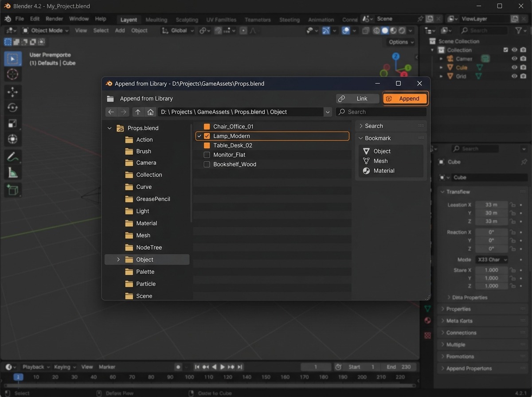The image size is (532, 397).
Task: Click the file dialog Search field
Action: [381, 112]
